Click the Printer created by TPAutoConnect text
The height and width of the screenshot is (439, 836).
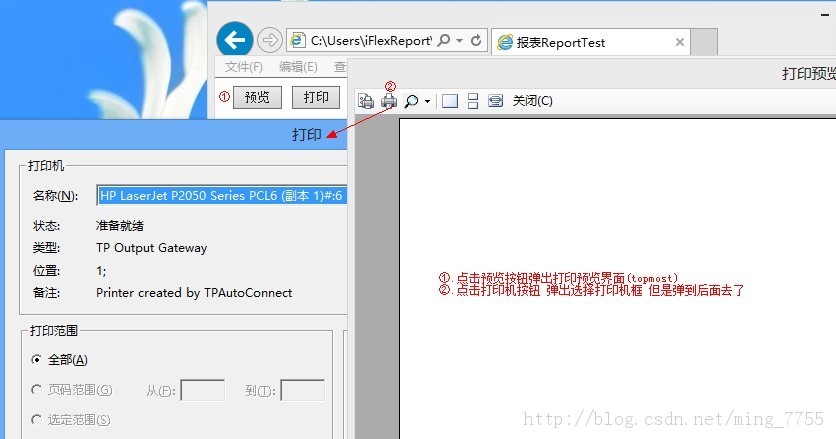pos(194,293)
